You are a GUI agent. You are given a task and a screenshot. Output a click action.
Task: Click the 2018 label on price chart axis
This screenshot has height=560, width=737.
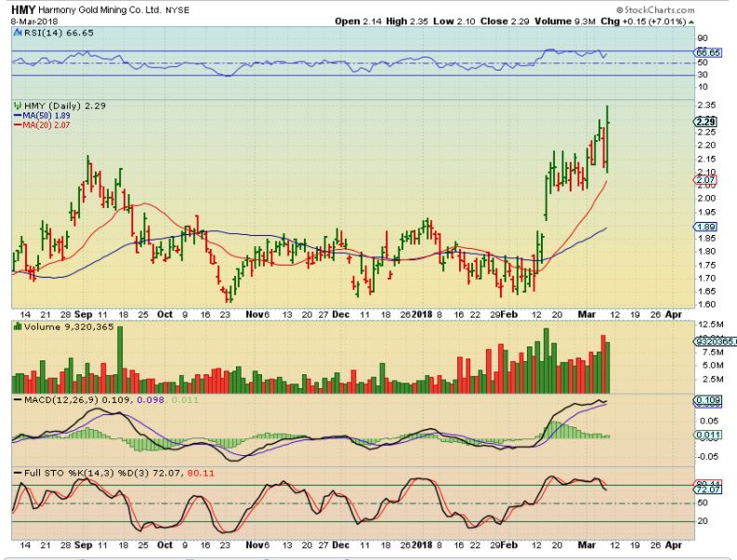(x=422, y=314)
